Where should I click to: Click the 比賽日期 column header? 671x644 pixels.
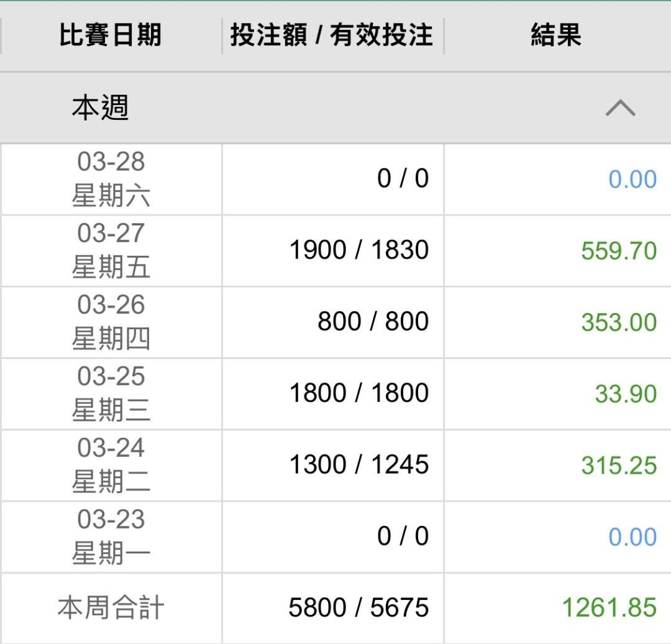click(x=111, y=35)
